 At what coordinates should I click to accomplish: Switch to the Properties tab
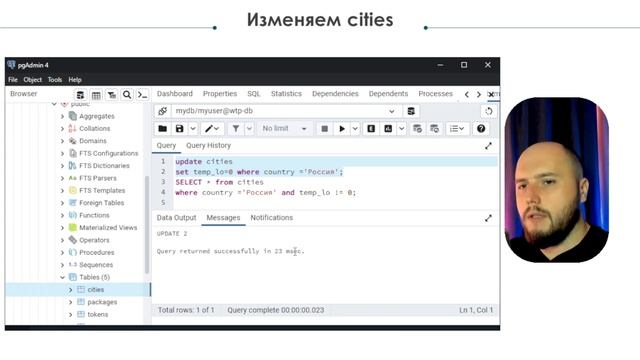click(220, 93)
